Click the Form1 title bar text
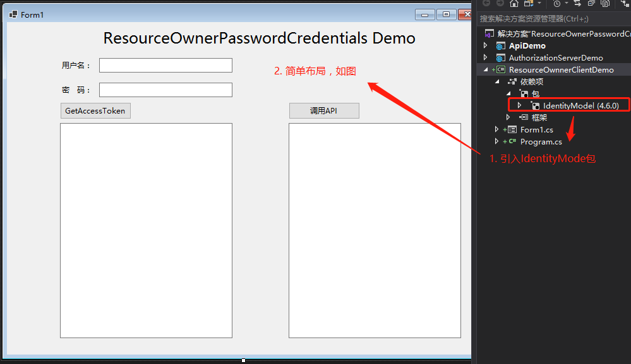This screenshot has width=631, height=364. click(x=32, y=15)
